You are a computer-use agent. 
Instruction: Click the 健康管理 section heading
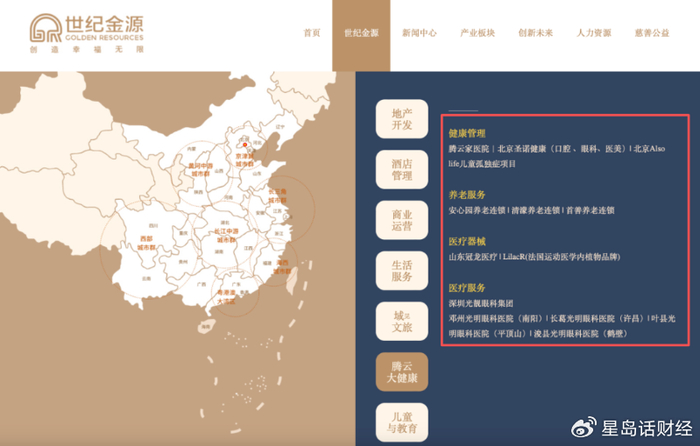pyautogui.click(x=467, y=133)
